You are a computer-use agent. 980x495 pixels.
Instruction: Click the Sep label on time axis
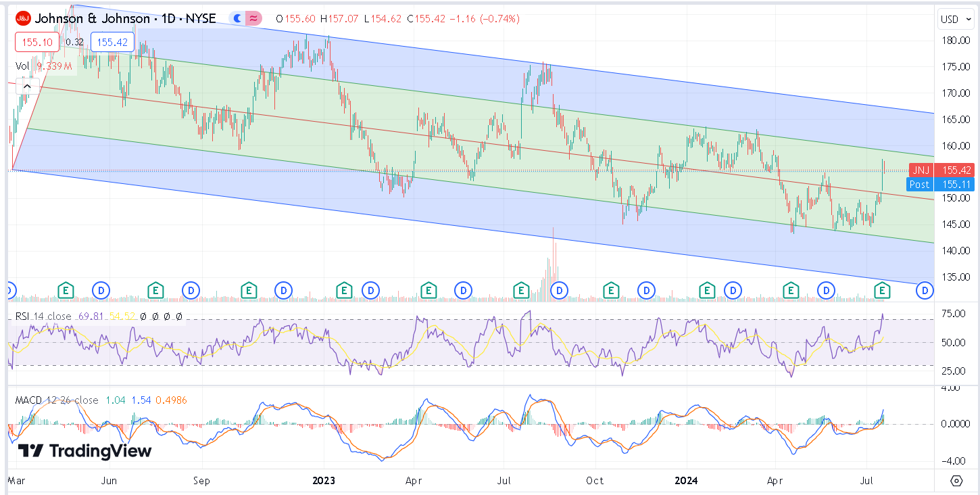201,481
